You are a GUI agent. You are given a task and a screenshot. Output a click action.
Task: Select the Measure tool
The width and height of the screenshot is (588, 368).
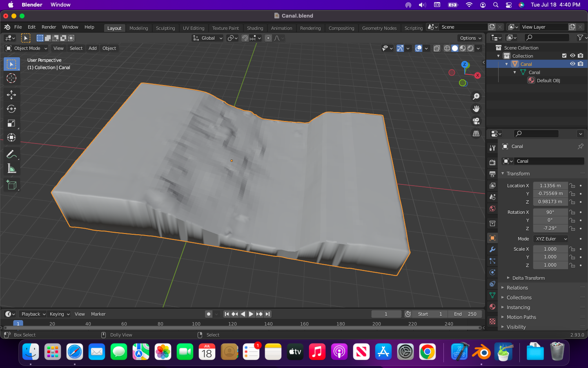(x=11, y=168)
